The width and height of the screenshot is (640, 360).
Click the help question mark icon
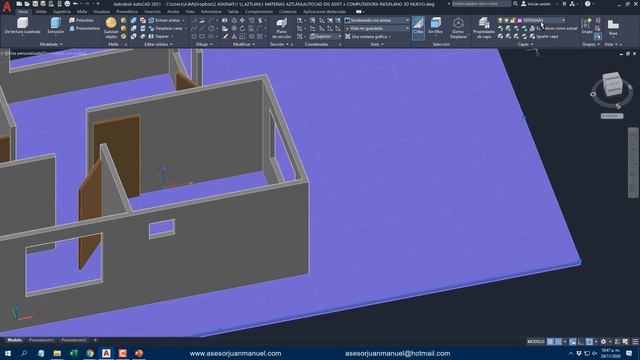click(x=587, y=4)
